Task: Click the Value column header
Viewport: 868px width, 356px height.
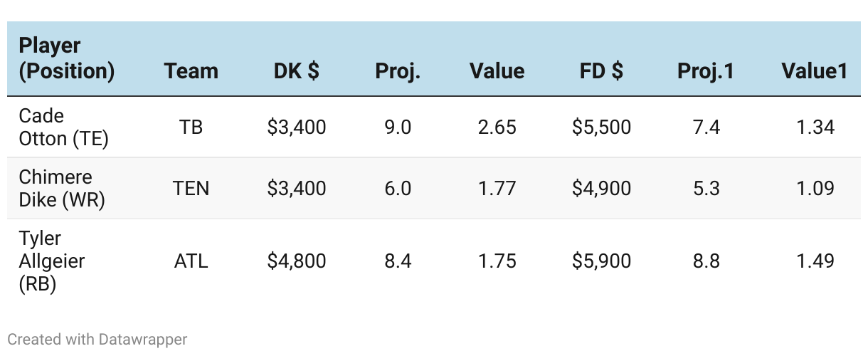Action: (x=497, y=71)
